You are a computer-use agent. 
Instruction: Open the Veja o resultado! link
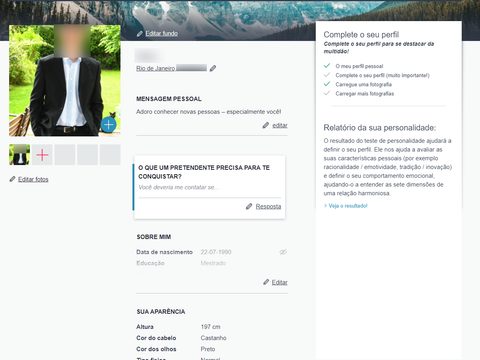click(x=348, y=206)
